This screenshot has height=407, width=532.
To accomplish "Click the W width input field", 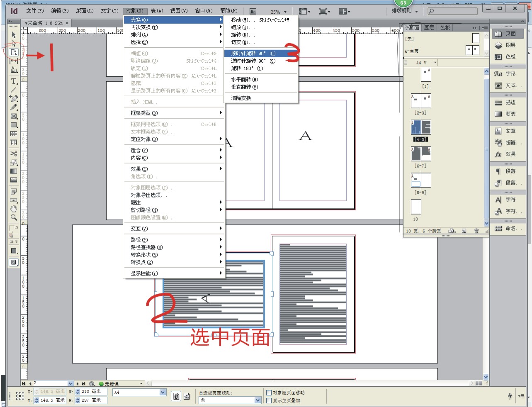I will coord(94,392).
